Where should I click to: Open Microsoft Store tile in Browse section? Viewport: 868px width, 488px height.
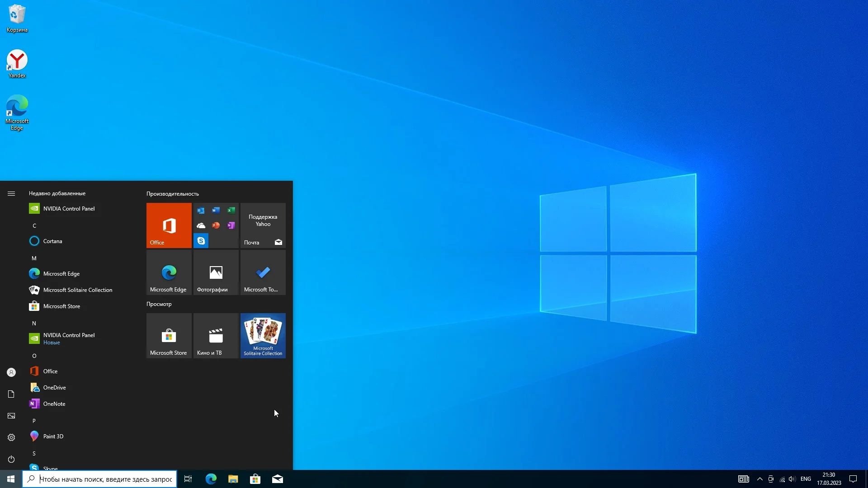pos(169,335)
